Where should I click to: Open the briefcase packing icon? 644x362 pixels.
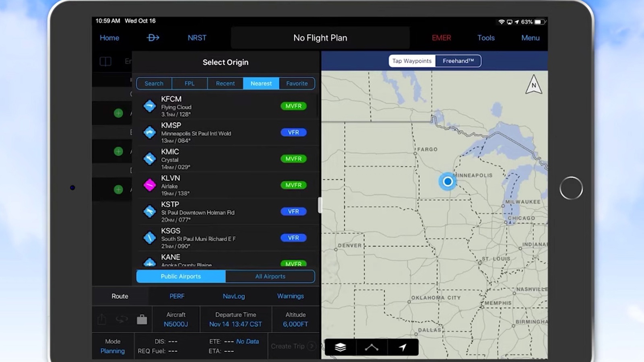click(x=142, y=320)
